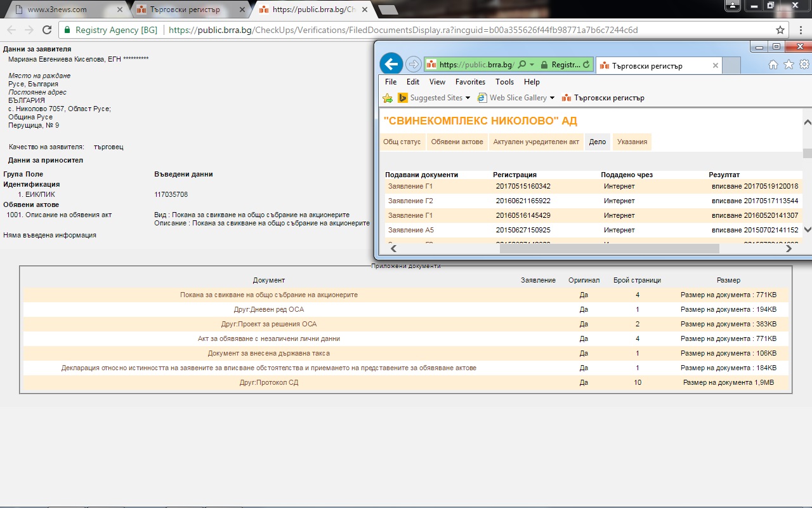Open the first Заявление Г1 link

pyautogui.click(x=410, y=186)
